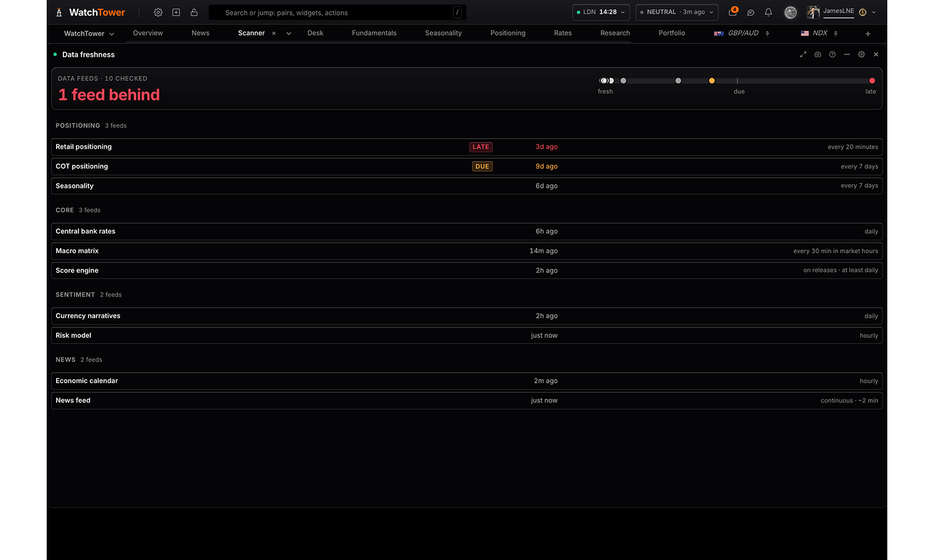Screen dimensions: 934x560
Task: Toggle the layout lock icon
Action: coord(194,12)
